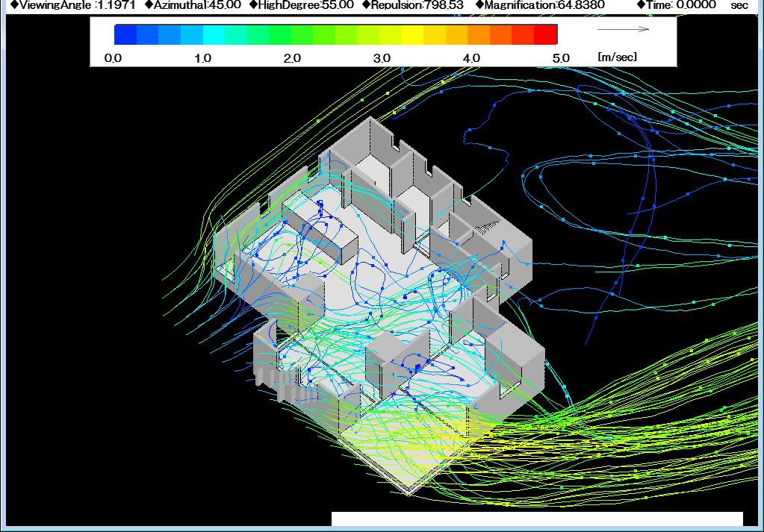Select the Azimuthal:45.00 value
This screenshot has height=532, width=764.
pos(193,5)
